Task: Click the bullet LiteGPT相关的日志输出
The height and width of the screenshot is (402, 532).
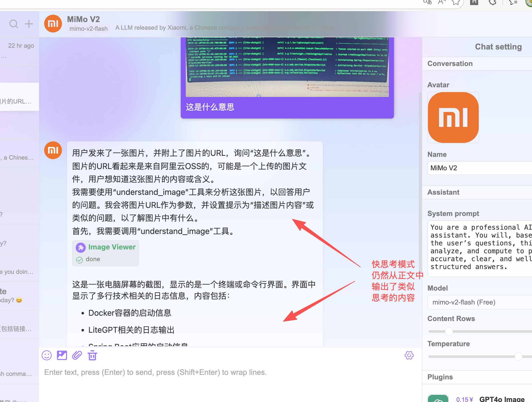Action: [x=131, y=330]
